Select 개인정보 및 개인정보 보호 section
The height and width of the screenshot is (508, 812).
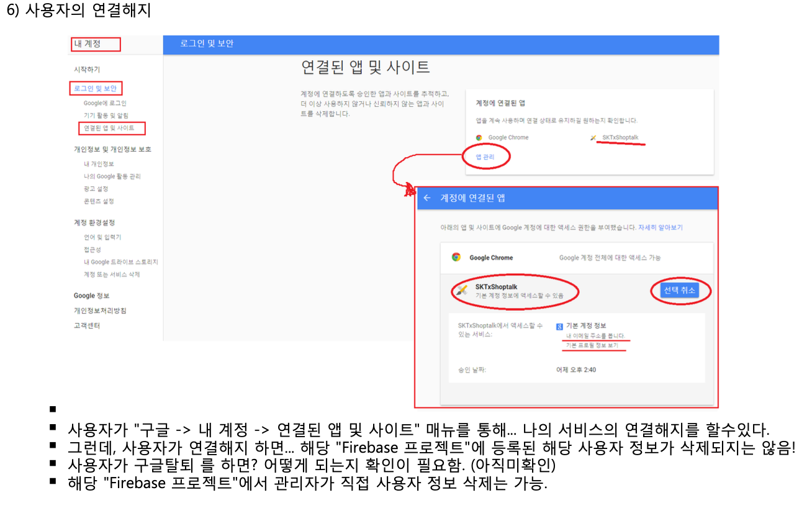(112, 149)
